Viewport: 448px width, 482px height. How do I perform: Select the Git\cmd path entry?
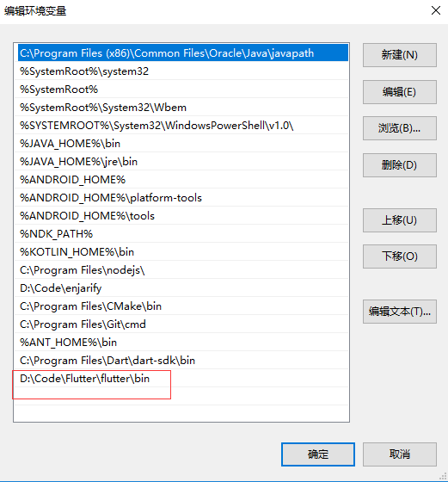(x=181, y=324)
